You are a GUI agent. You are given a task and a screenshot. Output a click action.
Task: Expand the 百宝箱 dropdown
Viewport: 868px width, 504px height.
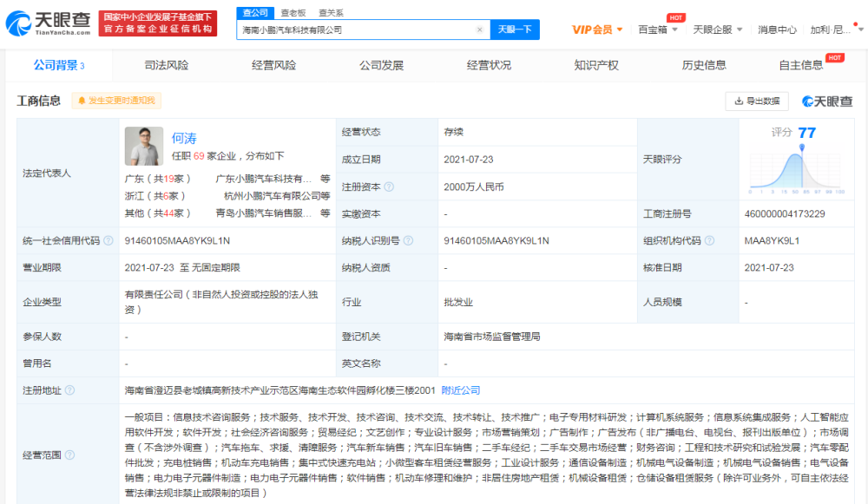pos(651,29)
